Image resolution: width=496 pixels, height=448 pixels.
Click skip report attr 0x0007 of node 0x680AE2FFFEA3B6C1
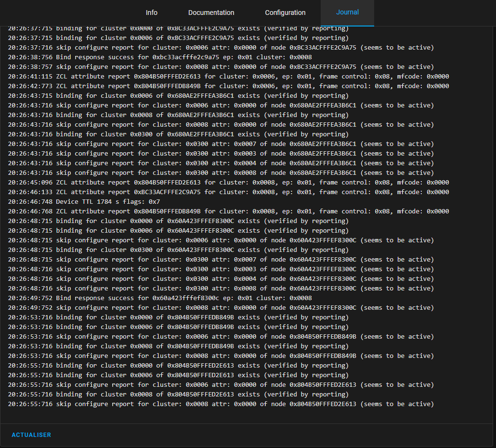(x=221, y=144)
